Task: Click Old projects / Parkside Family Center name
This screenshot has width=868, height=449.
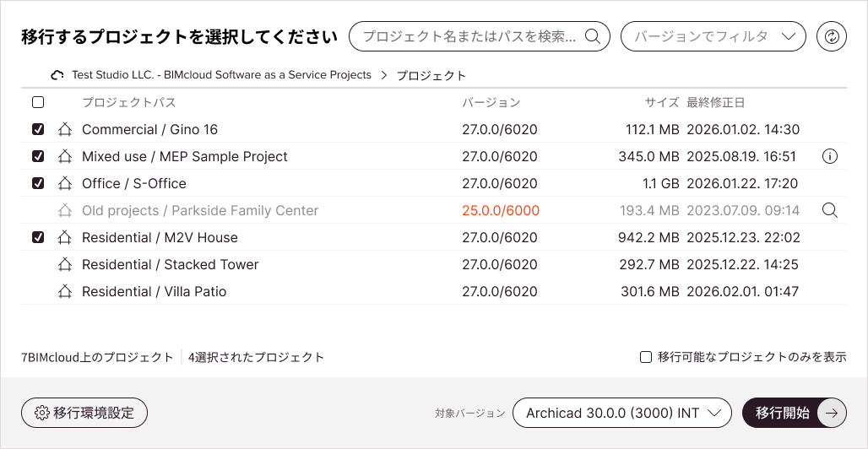Action: [x=200, y=210]
